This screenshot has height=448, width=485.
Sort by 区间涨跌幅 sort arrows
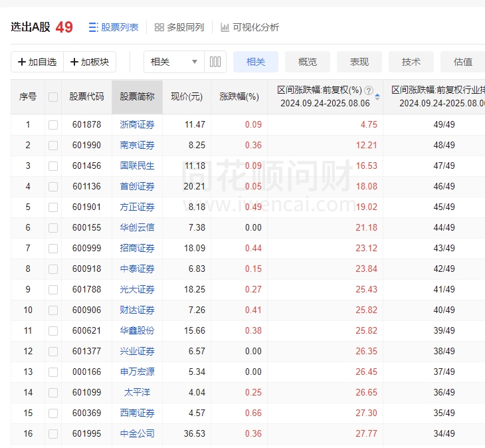tap(377, 97)
